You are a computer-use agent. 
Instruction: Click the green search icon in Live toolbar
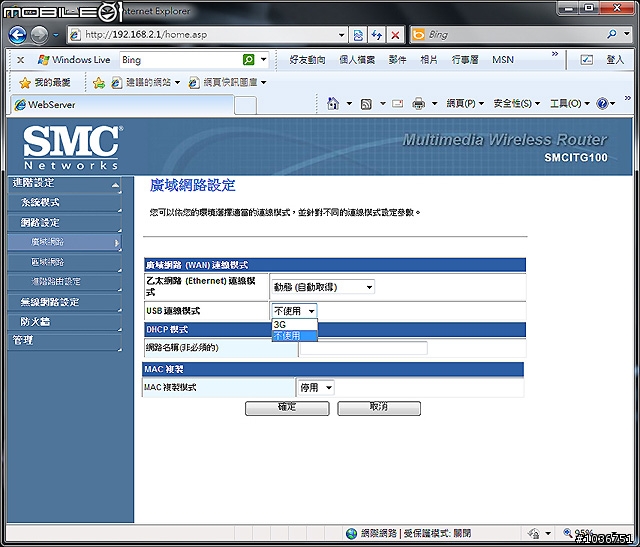[x=248, y=60]
